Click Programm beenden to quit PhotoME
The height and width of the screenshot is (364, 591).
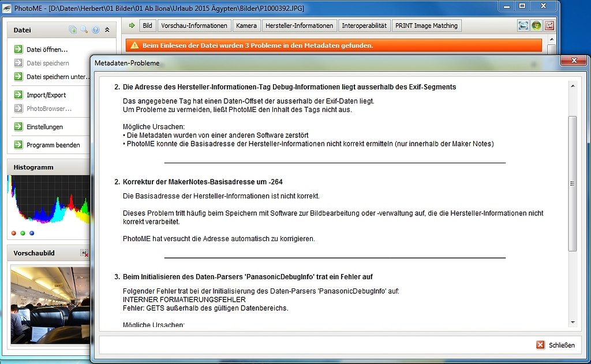(53, 145)
